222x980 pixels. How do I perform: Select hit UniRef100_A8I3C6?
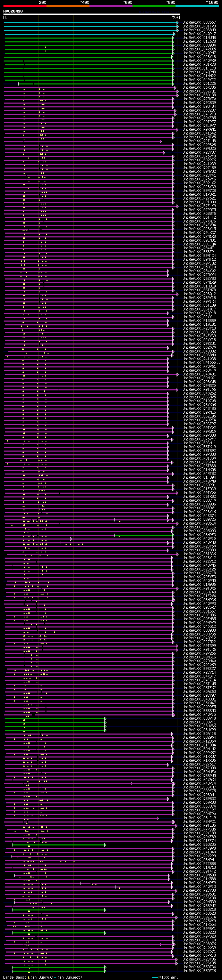(x=199, y=554)
